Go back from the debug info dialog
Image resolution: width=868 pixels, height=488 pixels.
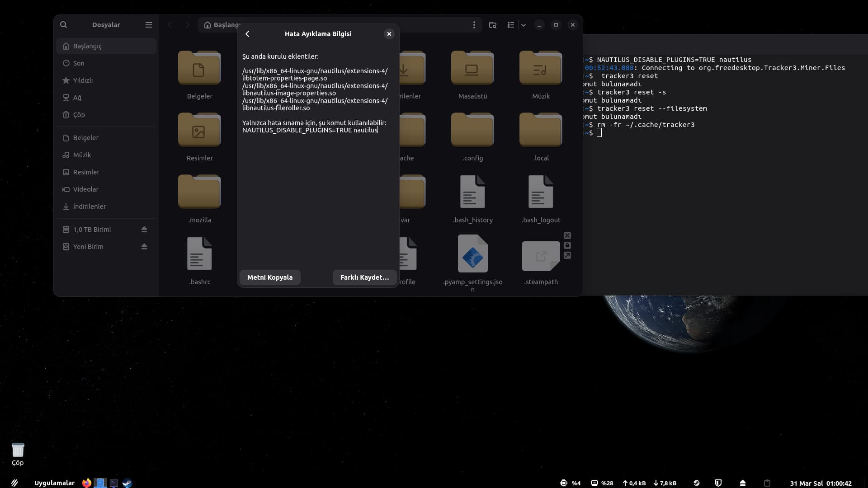point(247,34)
